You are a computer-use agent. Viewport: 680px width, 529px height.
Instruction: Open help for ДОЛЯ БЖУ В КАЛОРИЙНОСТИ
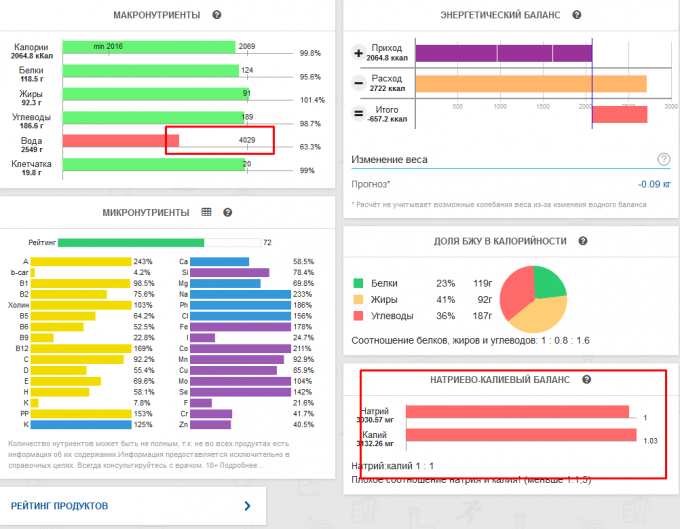(582, 241)
